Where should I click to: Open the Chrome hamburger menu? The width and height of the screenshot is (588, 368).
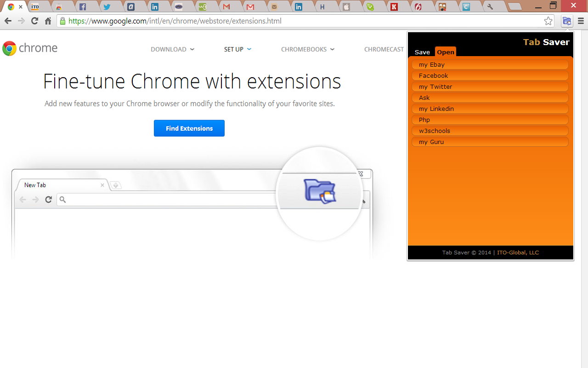581,21
